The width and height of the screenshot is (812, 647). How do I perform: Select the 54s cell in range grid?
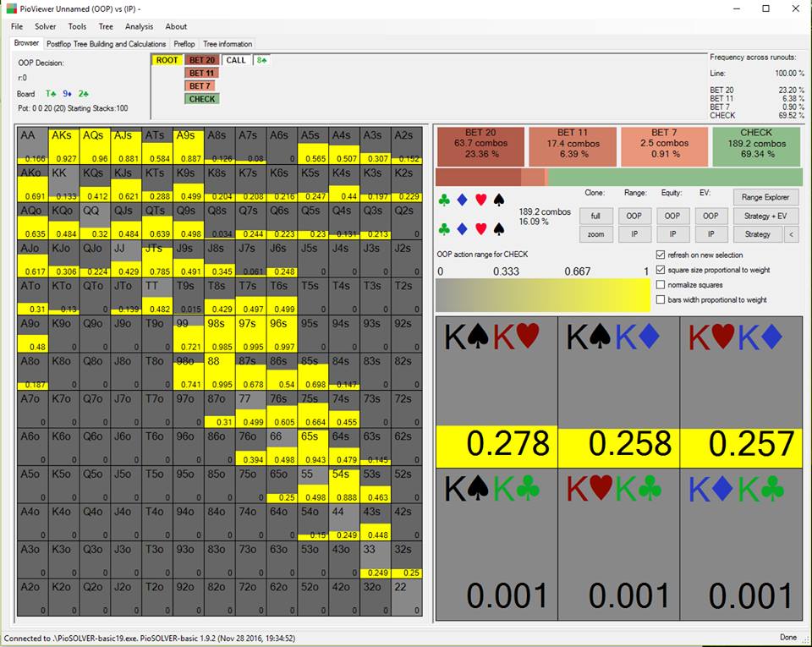tap(344, 485)
